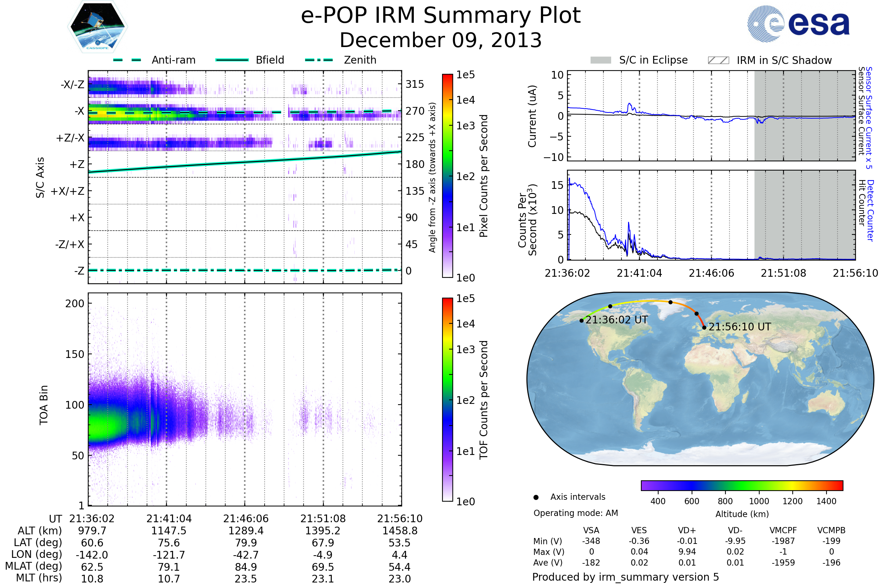This screenshot has height=588, width=882.
Task: Click the Pixel Counts per Second colorbar
Action: 447,176
